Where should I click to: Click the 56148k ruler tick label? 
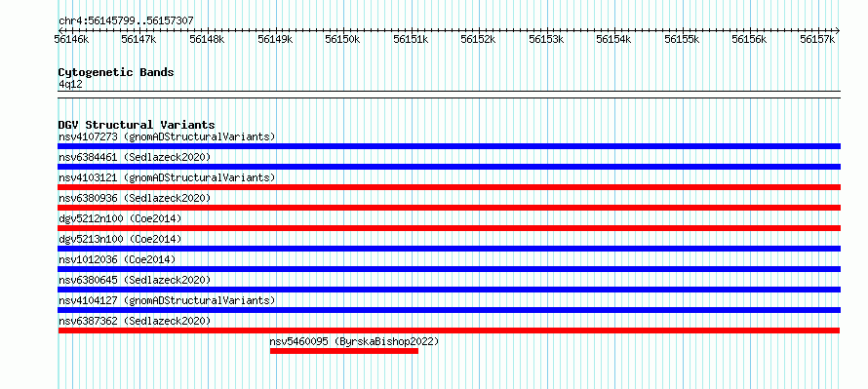click(207, 39)
